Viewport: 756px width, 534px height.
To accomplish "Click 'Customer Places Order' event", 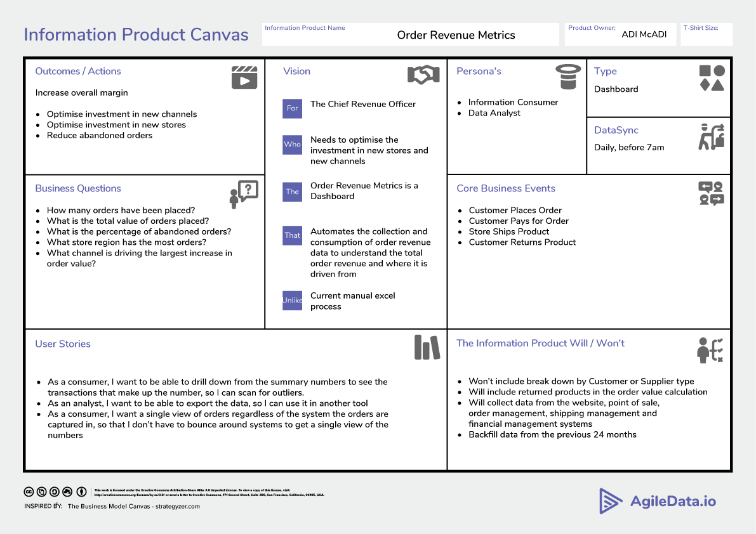I will coord(515,211).
